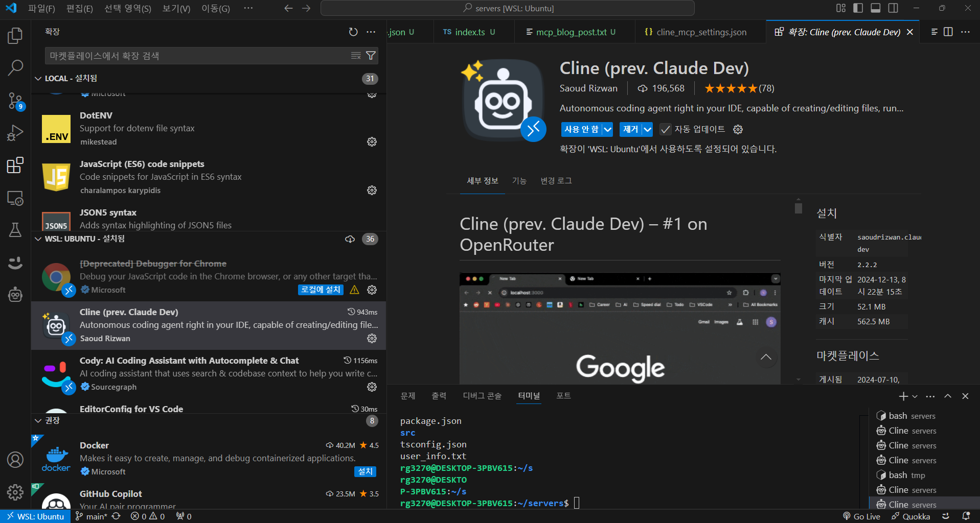The image size is (980, 523).
Task: Open extensions view more actions menu
Action: tap(371, 32)
